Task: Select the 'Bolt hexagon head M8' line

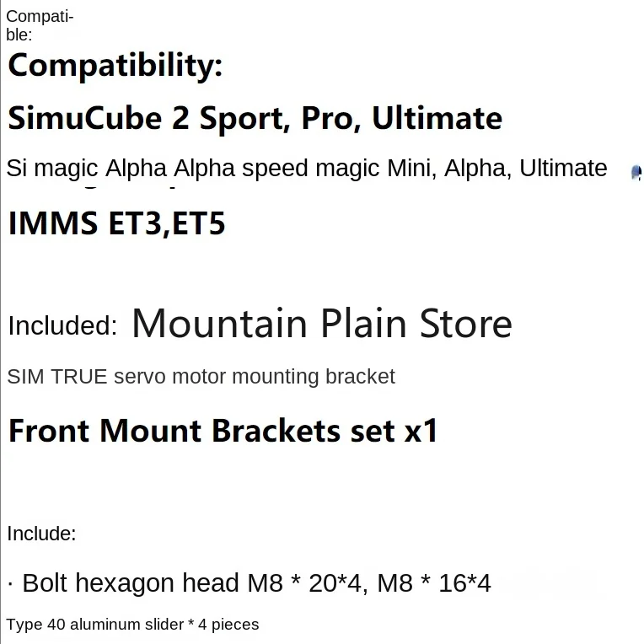Action: pos(250,583)
